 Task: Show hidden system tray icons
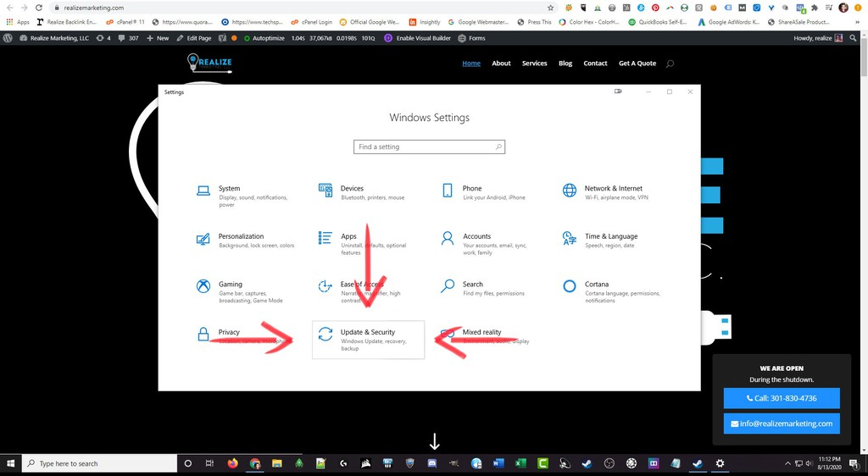pos(787,463)
